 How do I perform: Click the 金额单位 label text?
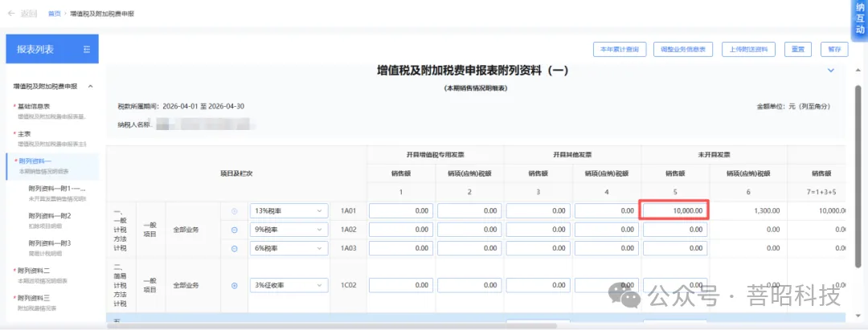tap(793, 106)
